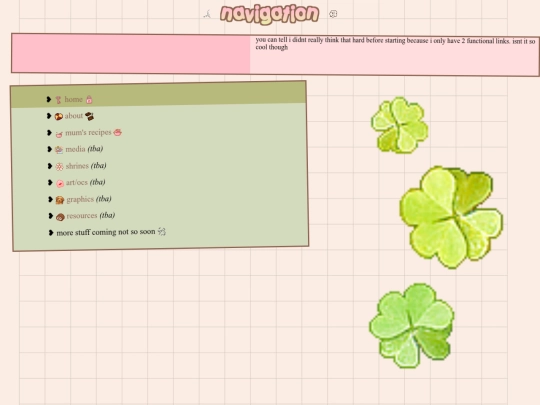The image size is (540, 405).
Task: Click the flower icon before shrines
Action: click(60, 167)
